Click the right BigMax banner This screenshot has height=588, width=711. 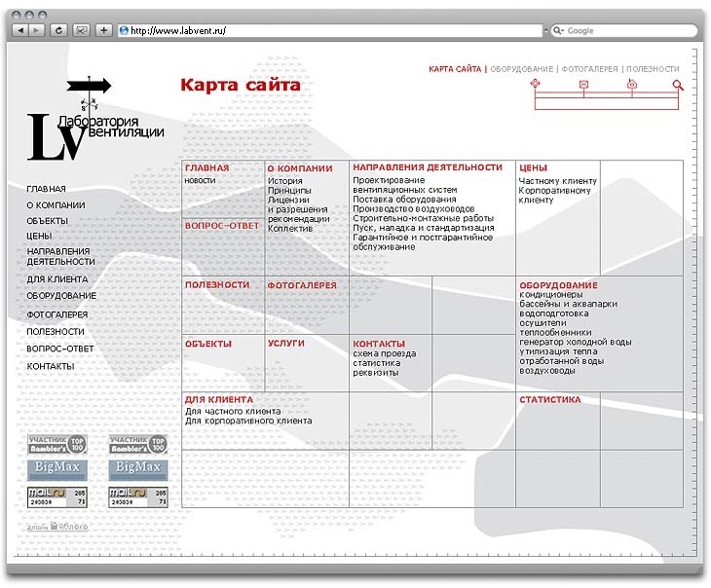(138, 469)
